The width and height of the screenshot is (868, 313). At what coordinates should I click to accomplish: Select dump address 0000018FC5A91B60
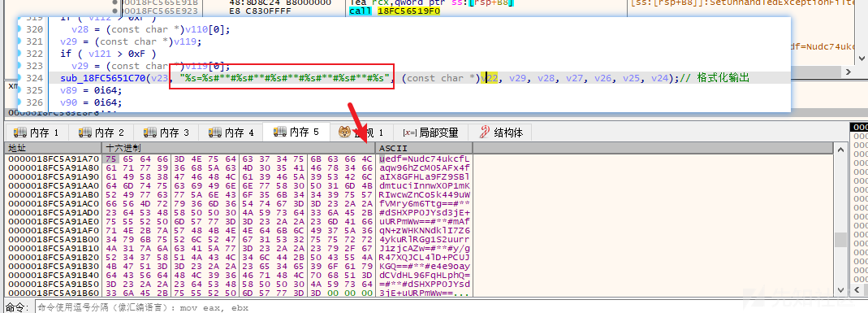[53, 293]
